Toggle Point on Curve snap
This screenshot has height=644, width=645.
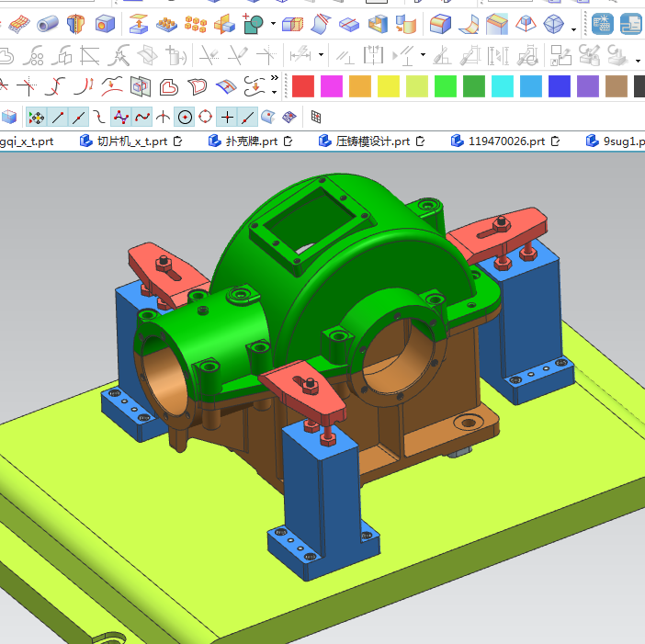[248, 118]
